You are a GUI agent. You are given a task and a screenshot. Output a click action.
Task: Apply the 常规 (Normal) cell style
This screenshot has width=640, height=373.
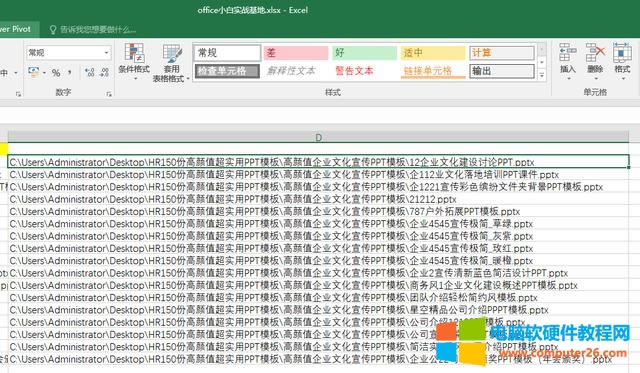pos(227,53)
